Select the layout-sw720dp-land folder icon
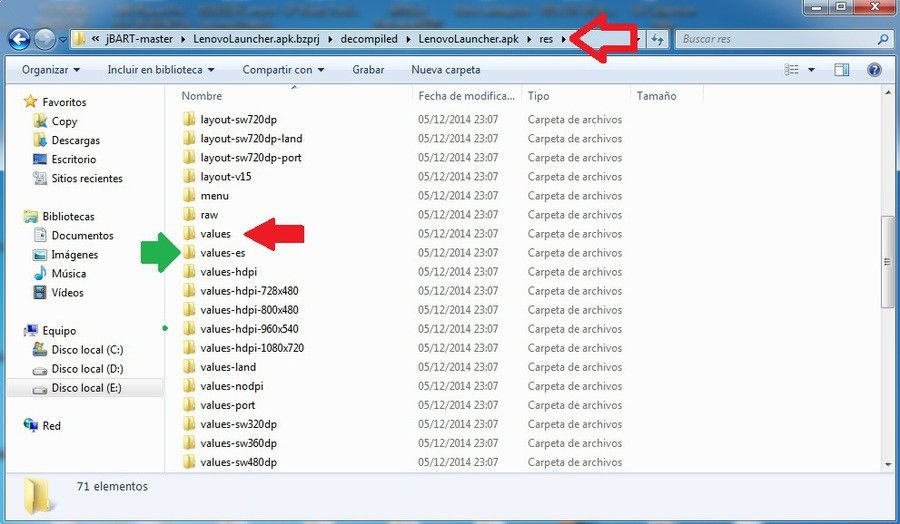The width and height of the screenshot is (900, 524). click(x=189, y=138)
